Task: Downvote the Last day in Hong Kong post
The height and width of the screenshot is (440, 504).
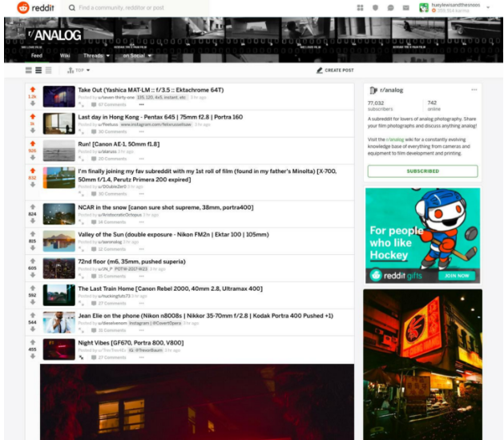Action: point(33,131)
